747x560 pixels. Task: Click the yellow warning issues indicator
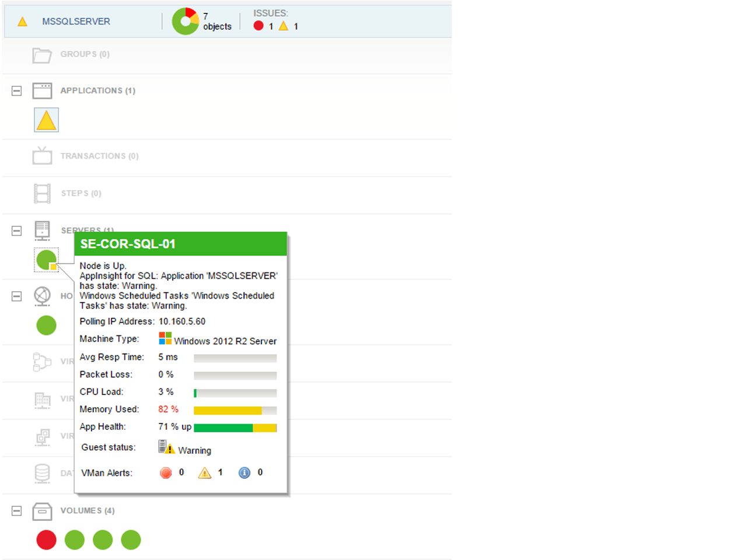click(x=284, y=26)
